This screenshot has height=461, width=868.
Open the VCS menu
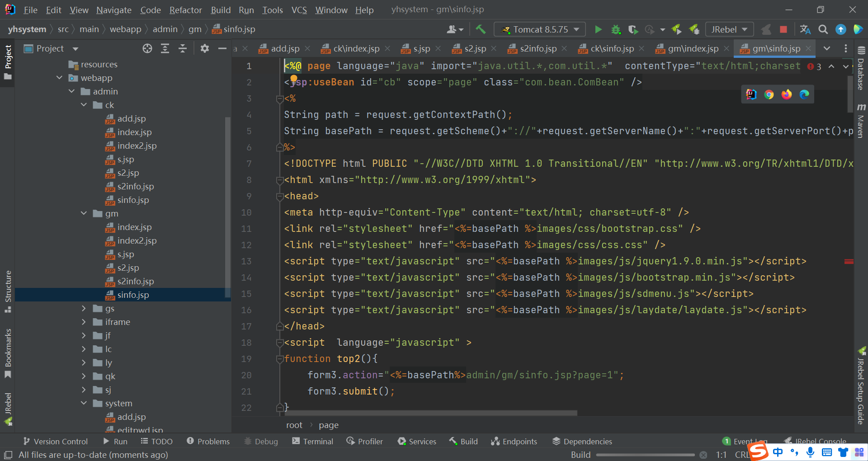point(299,10)
